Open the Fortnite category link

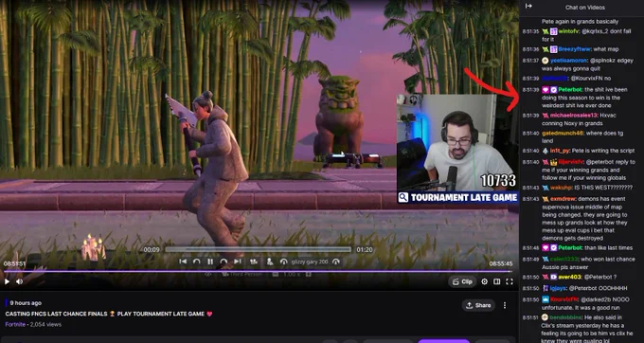click(x=15, y=324)
